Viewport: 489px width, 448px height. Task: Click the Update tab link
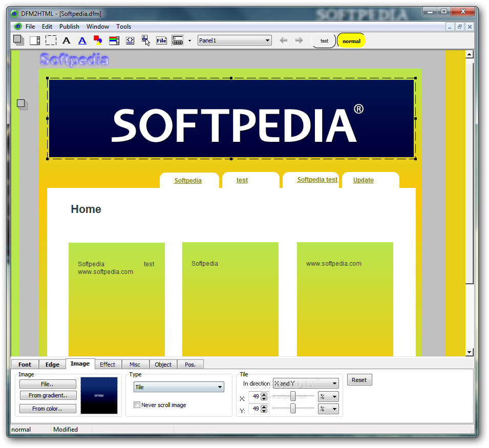364,180
